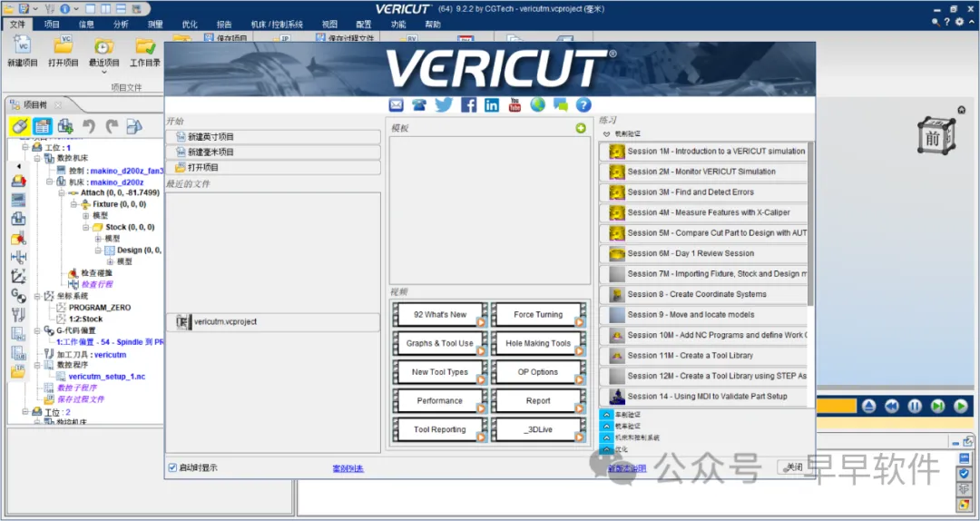Open Session 3M - Find and Detect Errors

point(703,192)
